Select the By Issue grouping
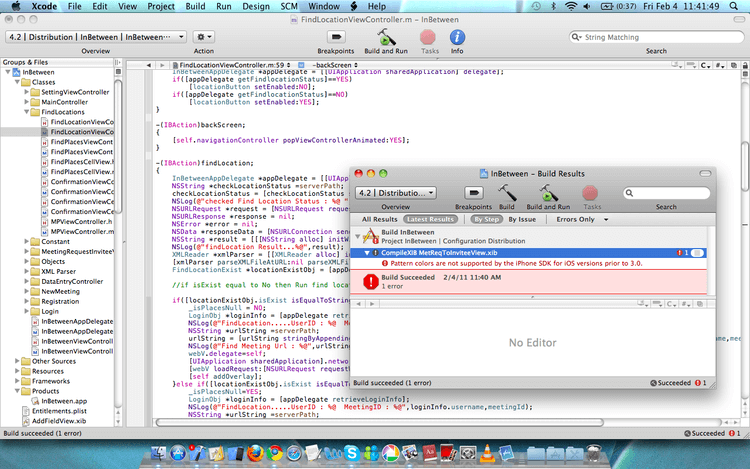This screenshot has height=469, width=750. [522, 219]
